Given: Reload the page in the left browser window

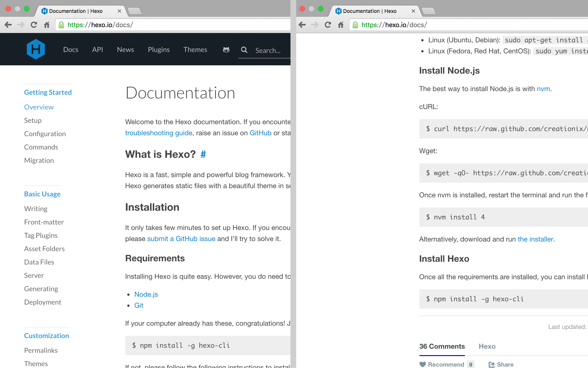Looking at the screenshot, I should click(x=34, y=25).
